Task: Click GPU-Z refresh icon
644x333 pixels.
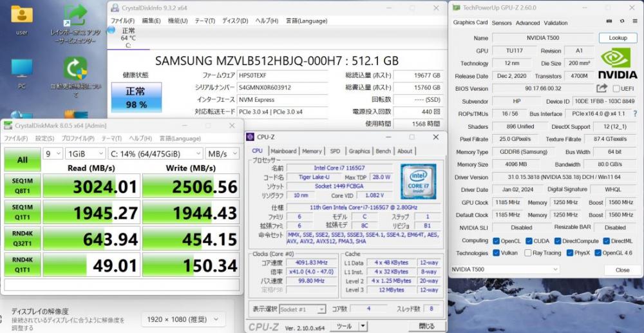Action: coord(622,21)
